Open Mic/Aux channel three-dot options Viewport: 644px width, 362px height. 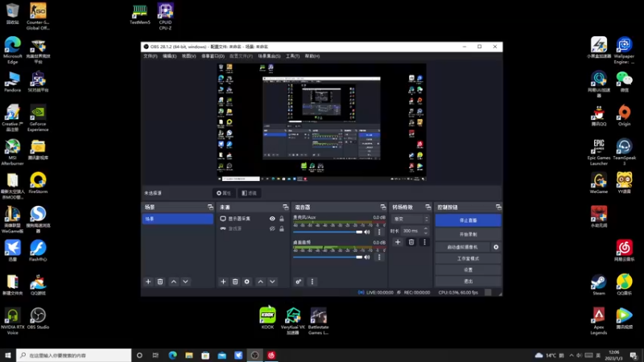[x=379, y=232]
